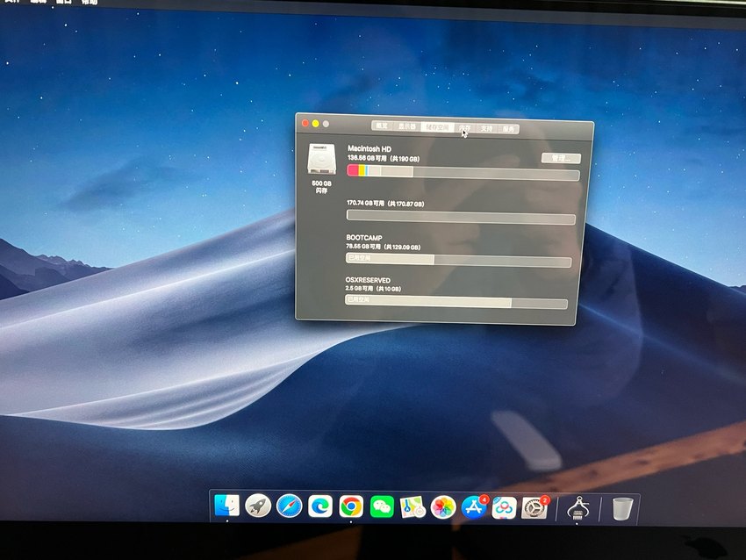Open the 服务 tab
The height and width of the screenshot is (560, 746).
click(508, 129)
